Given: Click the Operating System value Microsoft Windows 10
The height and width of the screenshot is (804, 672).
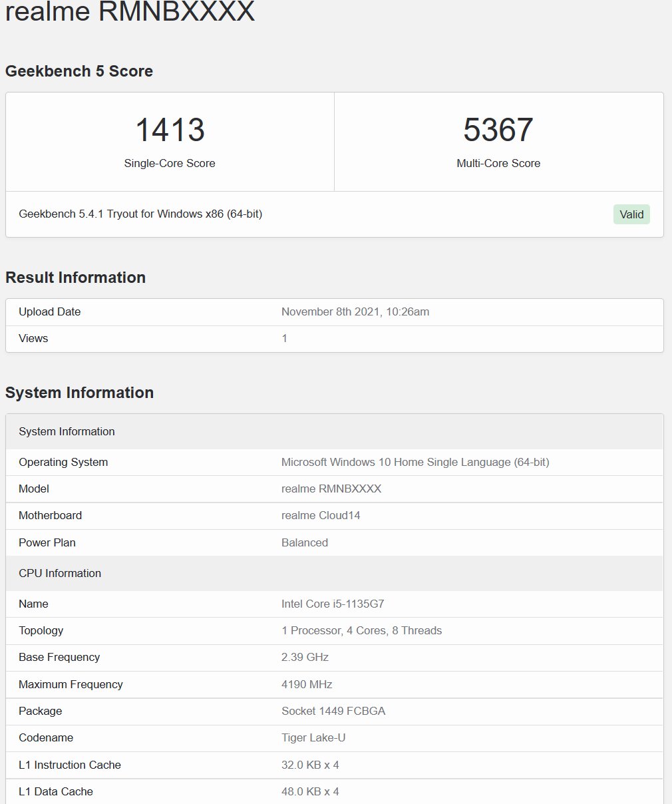Looking at the screenshot, I should (x=415, y=462).
